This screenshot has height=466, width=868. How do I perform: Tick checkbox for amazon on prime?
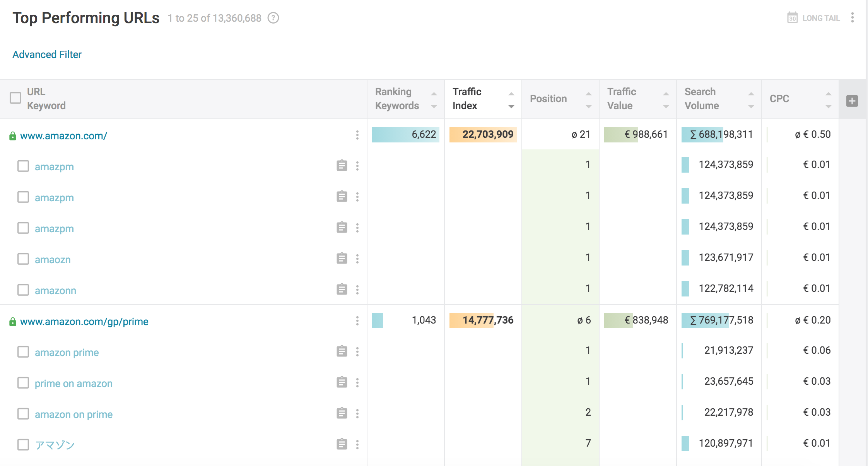point(23,414)
